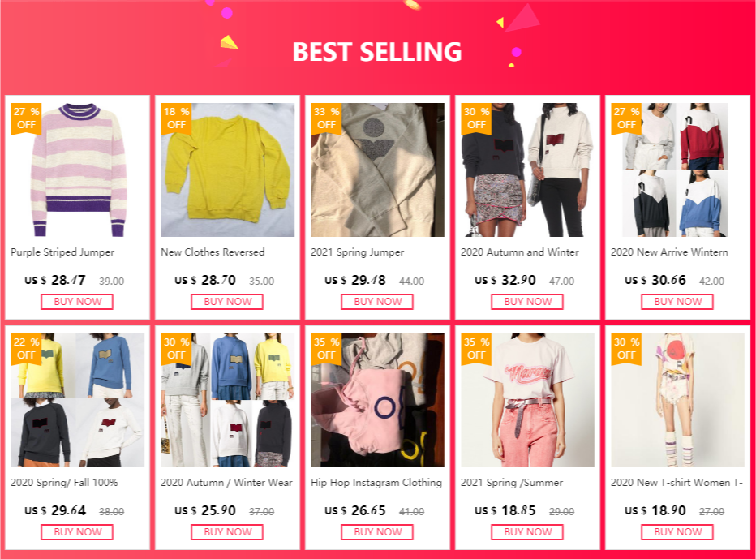The height and width of the screenshot is (559, 756).
Task: Open the Purple Striped Jumper product image
Action: coord(78,170)
